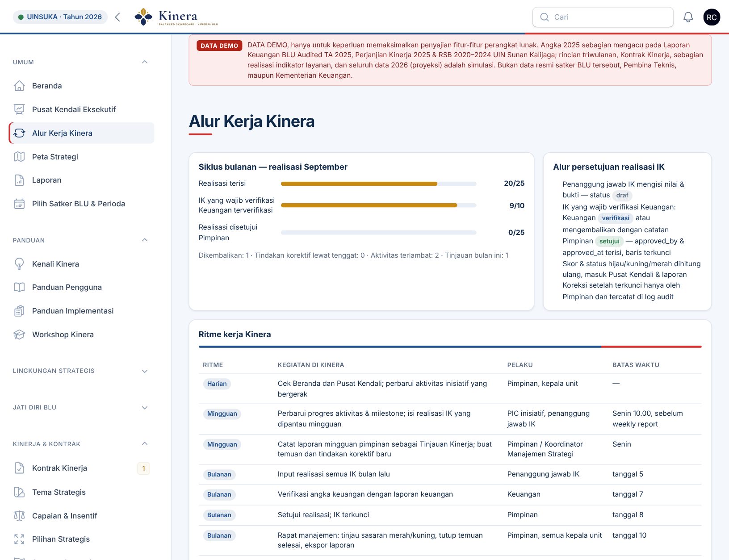
Task: Open the UINSUKA Tahun 2026 period selector
Action: click(x=60, y=17)
